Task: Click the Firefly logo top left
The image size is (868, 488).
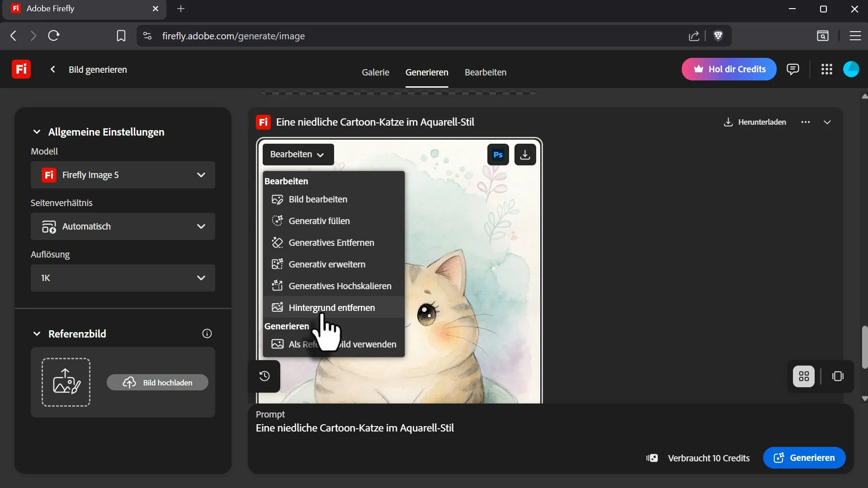Action: coord(21,69)
